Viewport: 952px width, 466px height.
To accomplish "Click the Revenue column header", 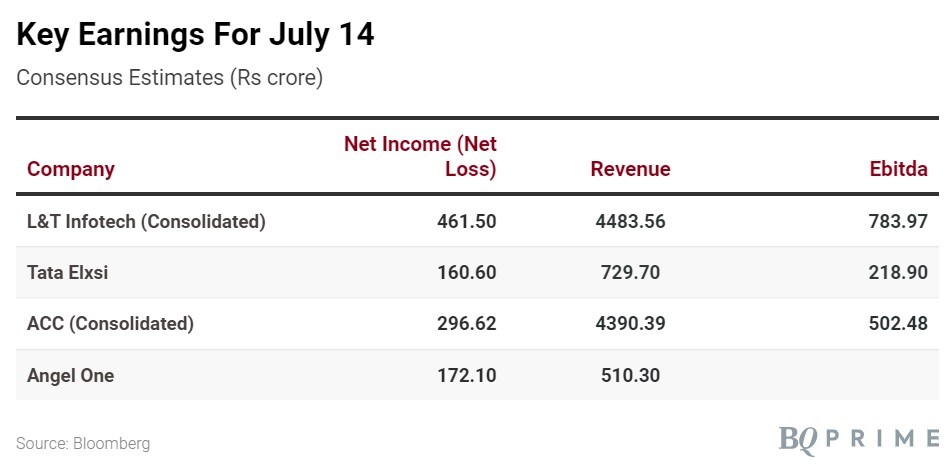I will [x=630, y=169].
